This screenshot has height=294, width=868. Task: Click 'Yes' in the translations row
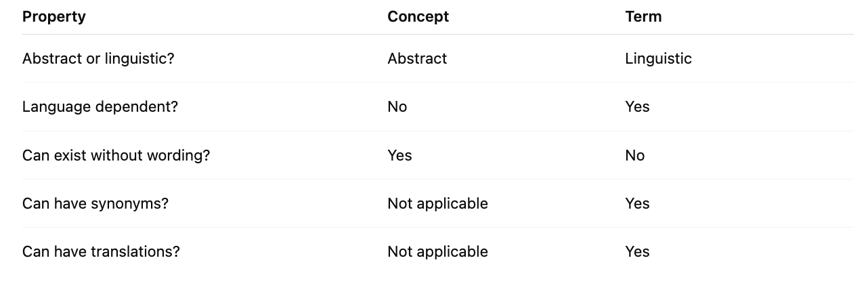(x=637, y=252)
